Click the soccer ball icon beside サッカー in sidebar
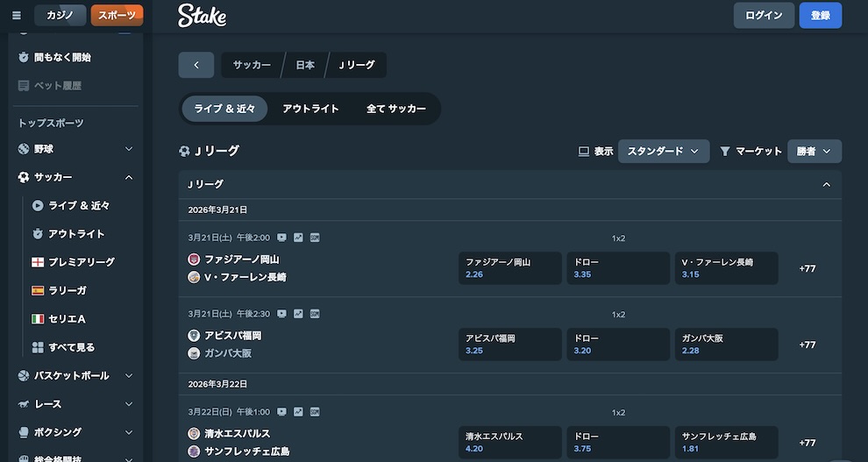The height and width of the screenshot is (462, 868). coord(24,177)
